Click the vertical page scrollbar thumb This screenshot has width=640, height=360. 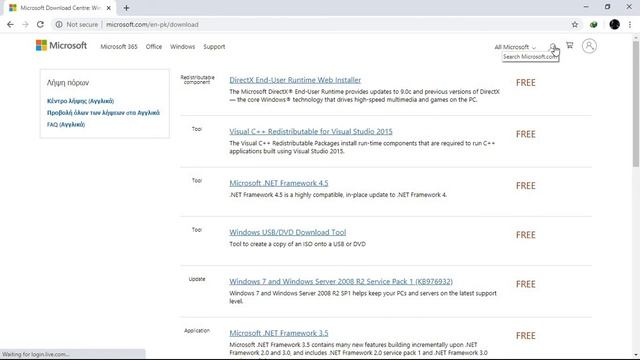[636, 103]
